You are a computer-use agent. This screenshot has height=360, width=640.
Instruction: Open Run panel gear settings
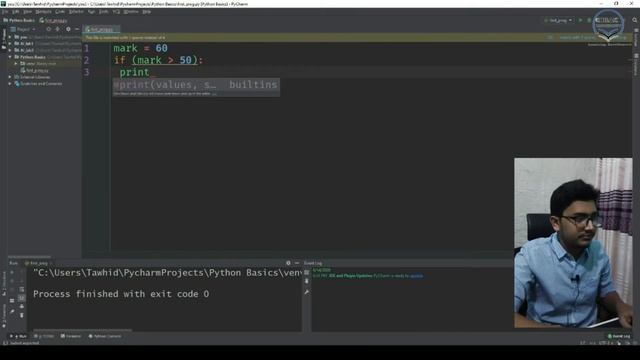click(288, 263)
